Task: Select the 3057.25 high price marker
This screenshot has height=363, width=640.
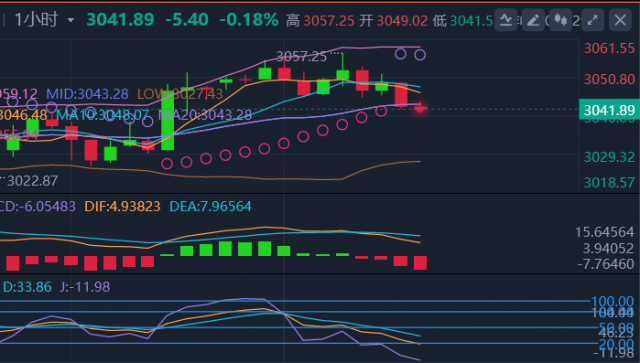Action: (302, 56)
